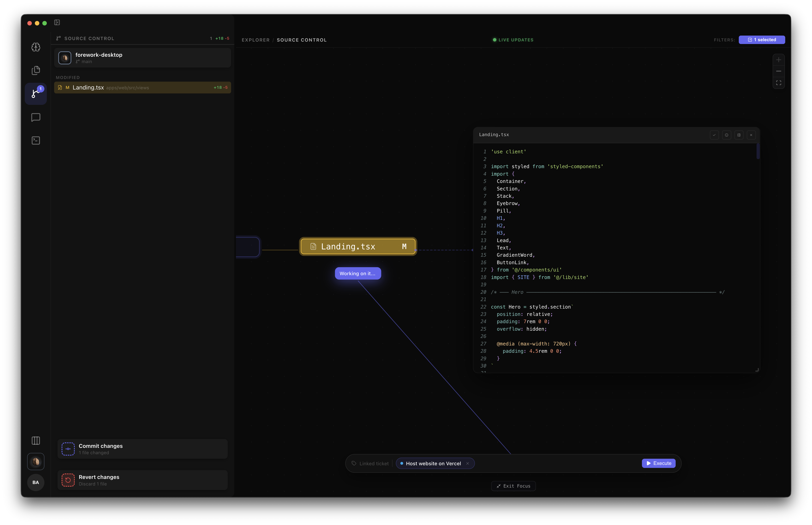Click the forework-desktop repository thumbnail
This screenshot has height=525, width=812.
65,58
